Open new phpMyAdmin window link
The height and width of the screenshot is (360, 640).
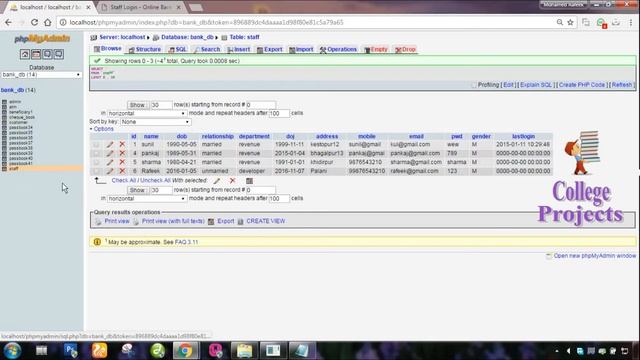click(595, 256)
